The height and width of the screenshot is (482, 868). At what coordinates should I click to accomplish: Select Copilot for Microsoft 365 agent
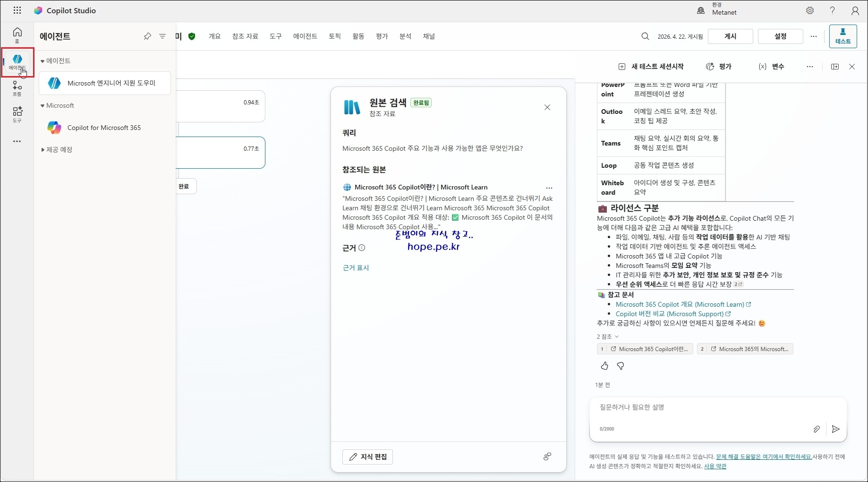tap(104, 128)
